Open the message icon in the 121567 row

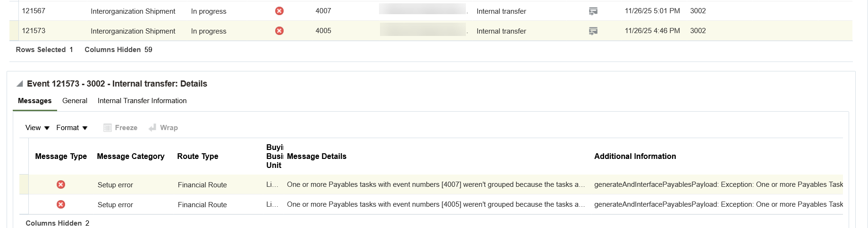[x=593, y=11]
